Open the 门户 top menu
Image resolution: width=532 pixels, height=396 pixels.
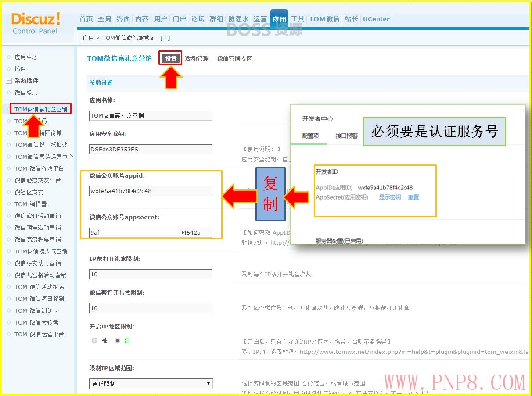point(179,19)
